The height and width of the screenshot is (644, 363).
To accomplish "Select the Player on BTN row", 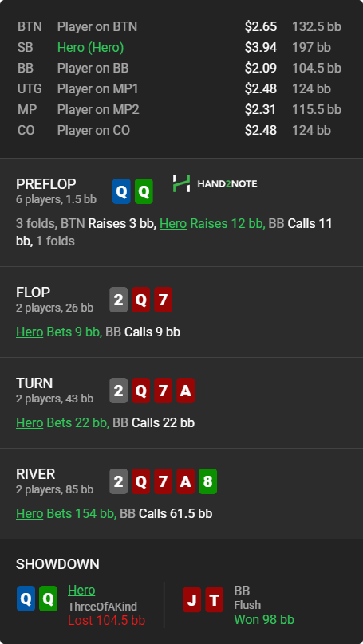I will click(x=180, y=26).
